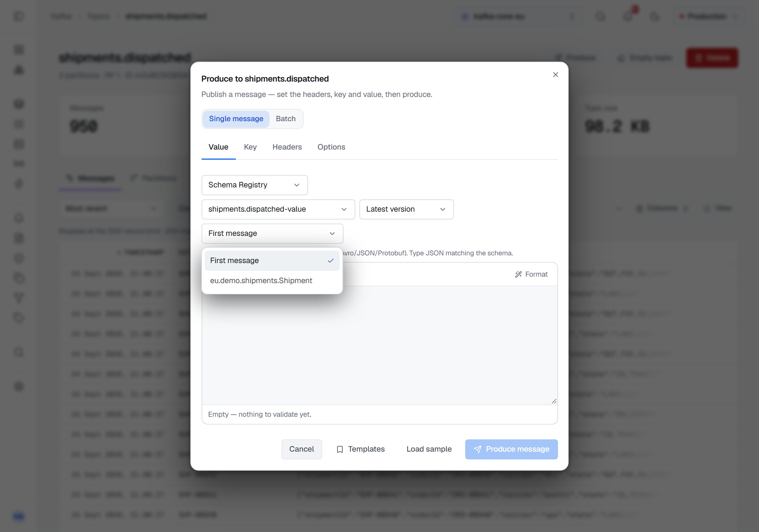The image size is (759, 532).
Task: Click the Format button
Action: 531,274
